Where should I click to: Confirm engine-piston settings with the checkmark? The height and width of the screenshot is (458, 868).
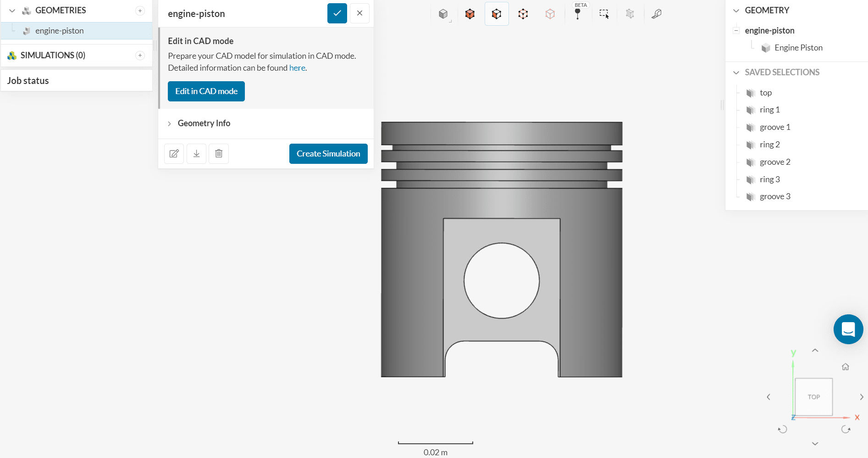337,13
